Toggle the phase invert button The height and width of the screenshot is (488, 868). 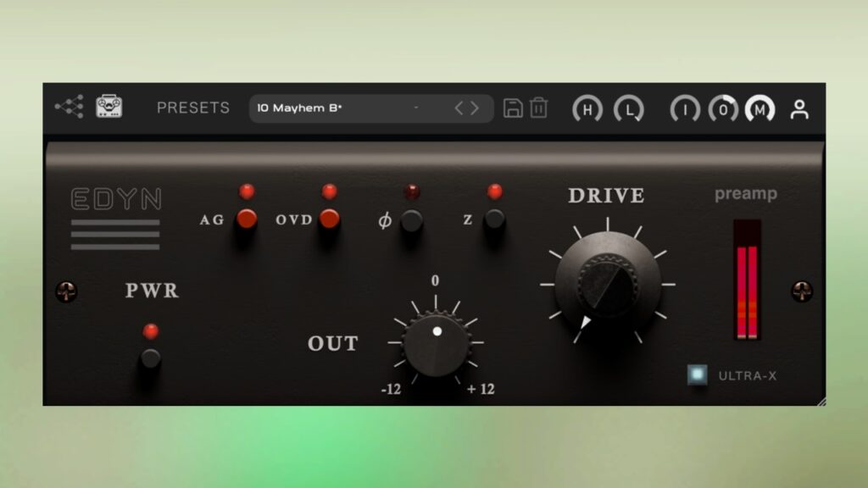pyautogui.click(x=411, y=220)
